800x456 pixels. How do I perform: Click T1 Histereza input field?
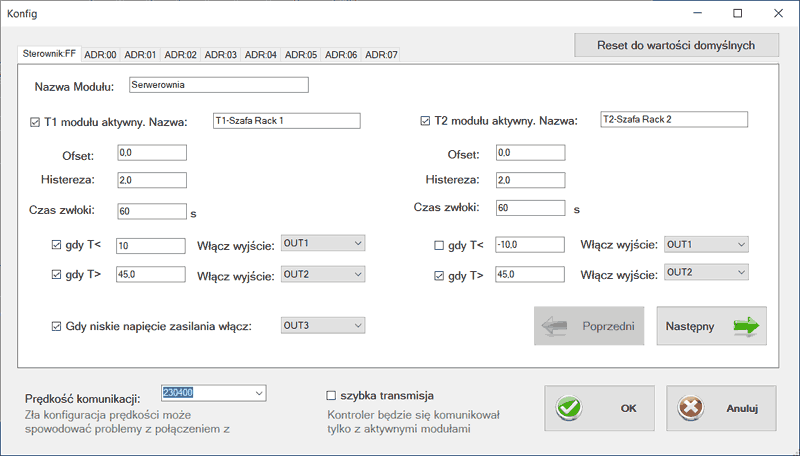[x=151, y=180]
